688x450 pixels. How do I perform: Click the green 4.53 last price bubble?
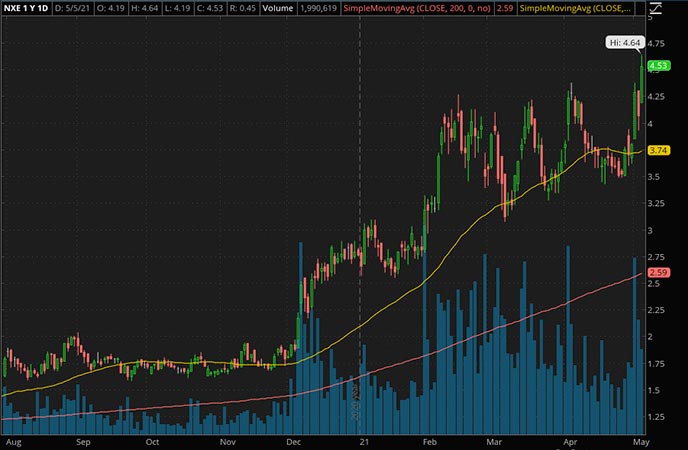658,66
